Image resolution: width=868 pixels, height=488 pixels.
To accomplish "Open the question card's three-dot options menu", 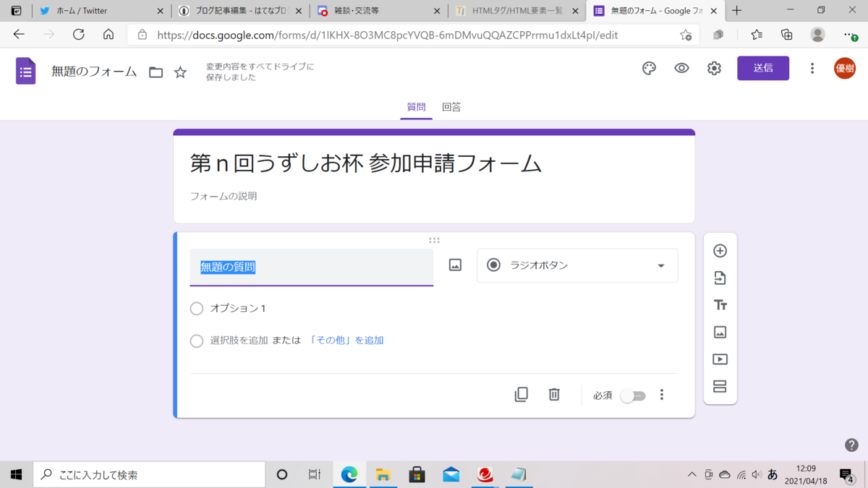I will pyautogui.click(x=661, y=395).
